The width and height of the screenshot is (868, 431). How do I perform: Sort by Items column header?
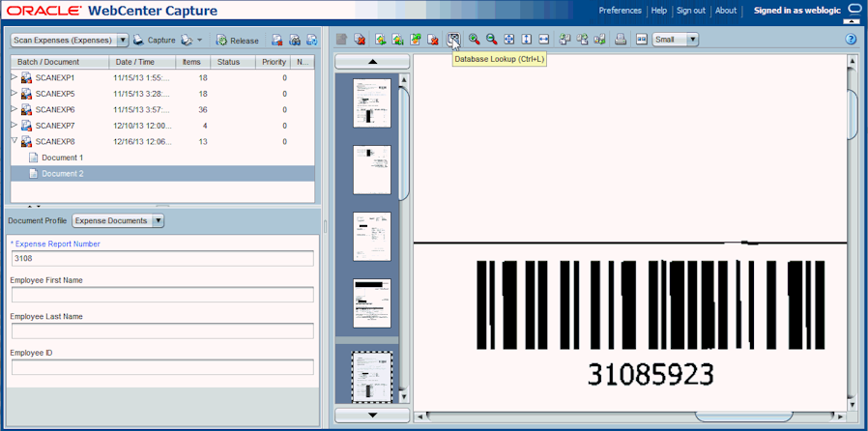pos(193,62)
